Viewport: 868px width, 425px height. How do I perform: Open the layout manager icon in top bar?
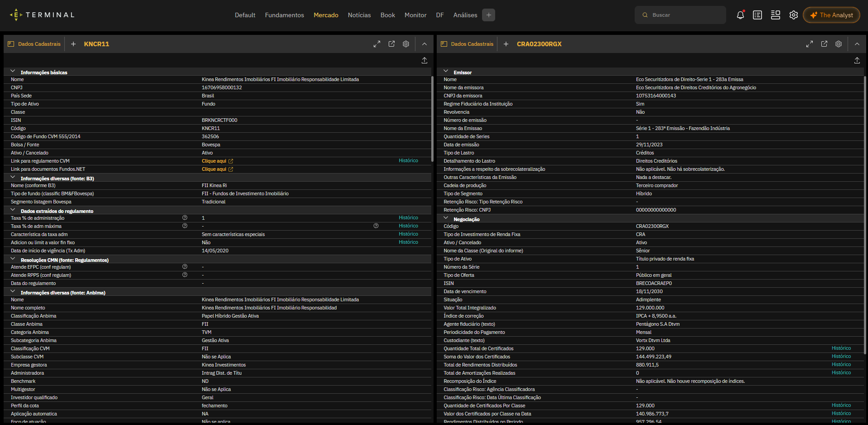pyautogui.click(x=776, y=15)
